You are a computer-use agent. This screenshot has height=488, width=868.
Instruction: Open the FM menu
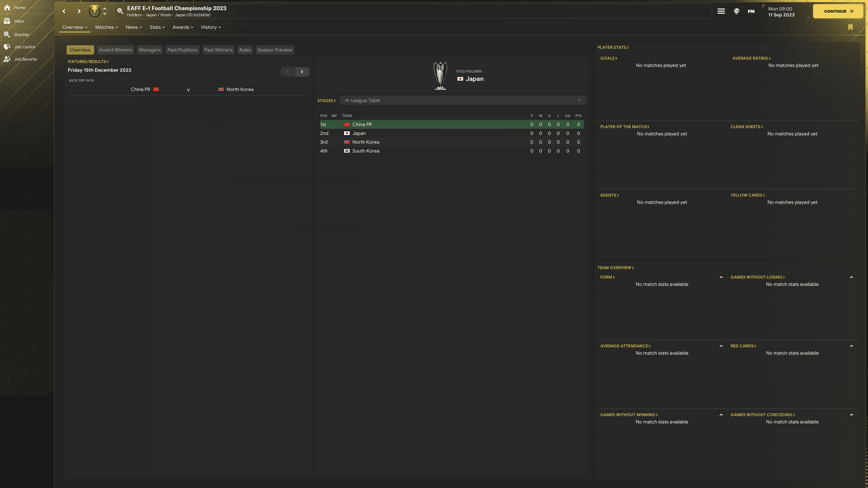(x=751, y=11)
